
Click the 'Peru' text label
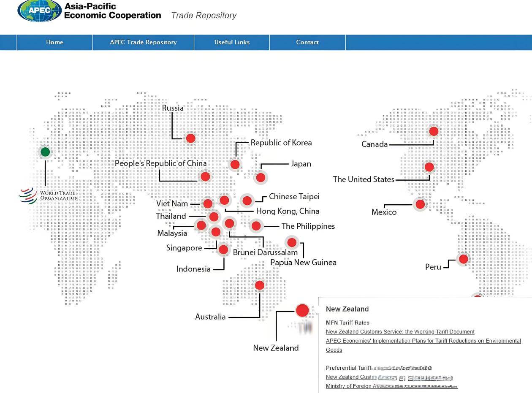click(433, 267)
